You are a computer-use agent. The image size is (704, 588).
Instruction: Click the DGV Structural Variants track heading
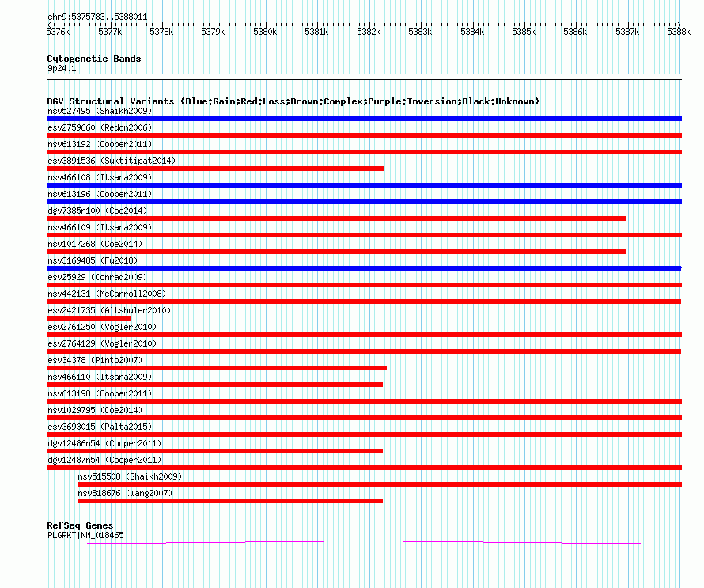pos(293,101)
